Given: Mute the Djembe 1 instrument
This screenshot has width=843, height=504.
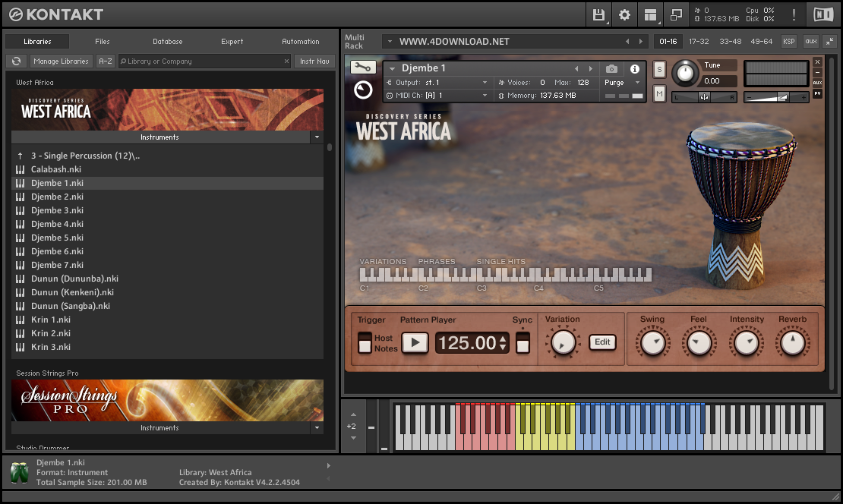Looking at the screenshot, I should [x=659, y=94].
